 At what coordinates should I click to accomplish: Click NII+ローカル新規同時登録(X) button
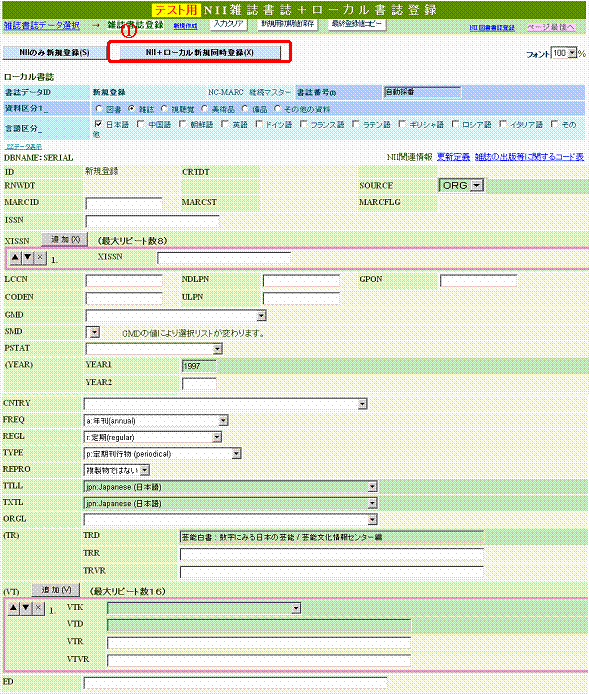[200, 52]
